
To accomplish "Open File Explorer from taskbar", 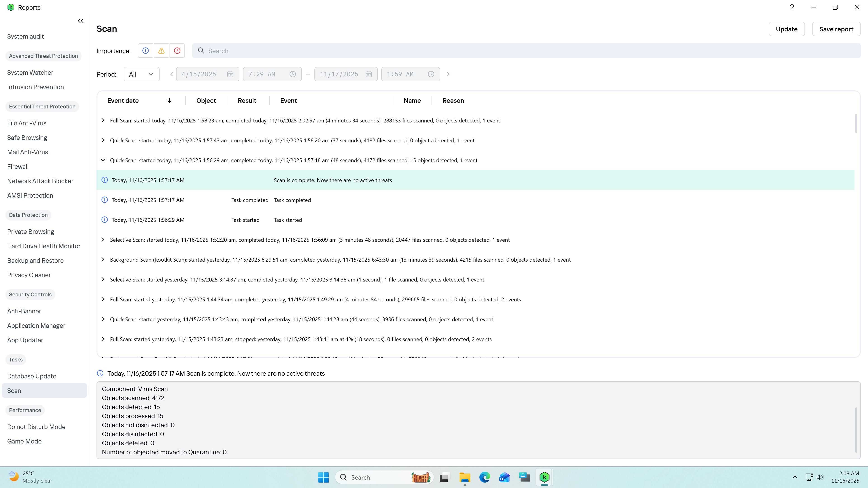I will (x=465, y=477).
